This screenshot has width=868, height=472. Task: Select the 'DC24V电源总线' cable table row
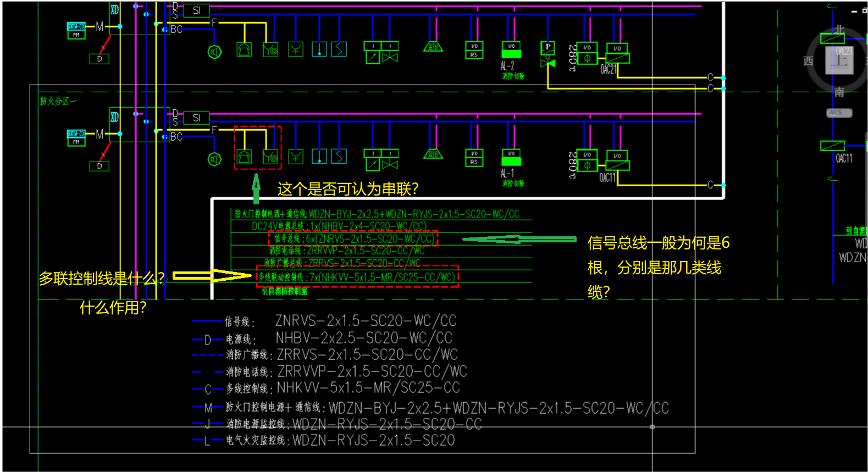[x=339, y=226]
